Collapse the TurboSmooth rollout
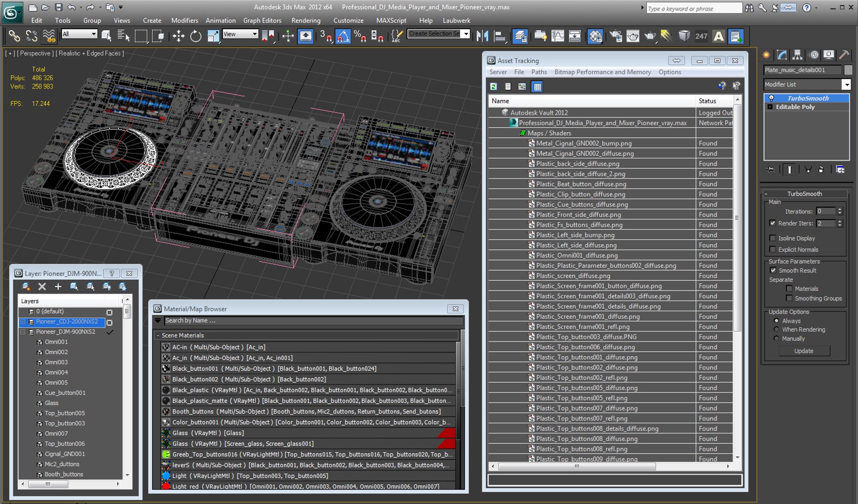Viewport: 858px width, 504px height. pyautogui.click(x=766, y=194)
